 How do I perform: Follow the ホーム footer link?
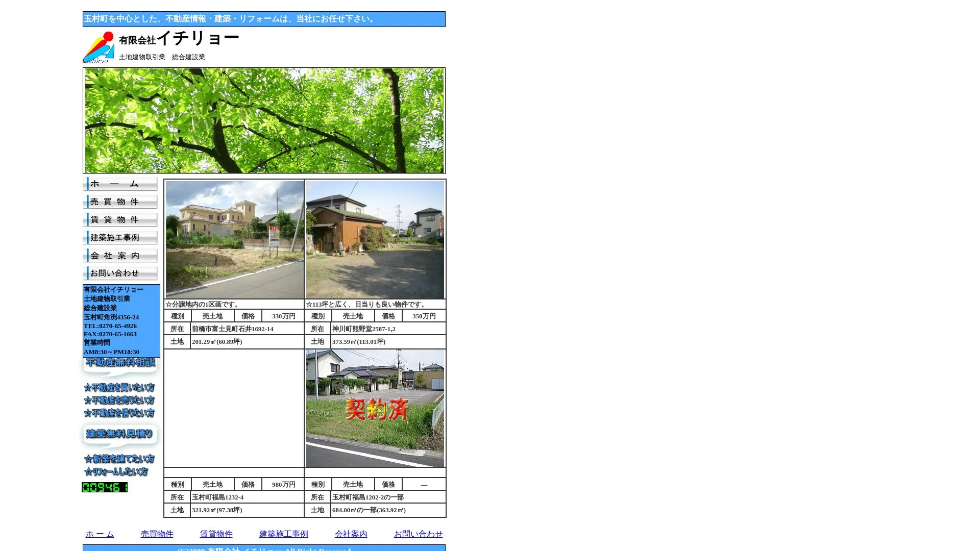[x=100, y=534]
